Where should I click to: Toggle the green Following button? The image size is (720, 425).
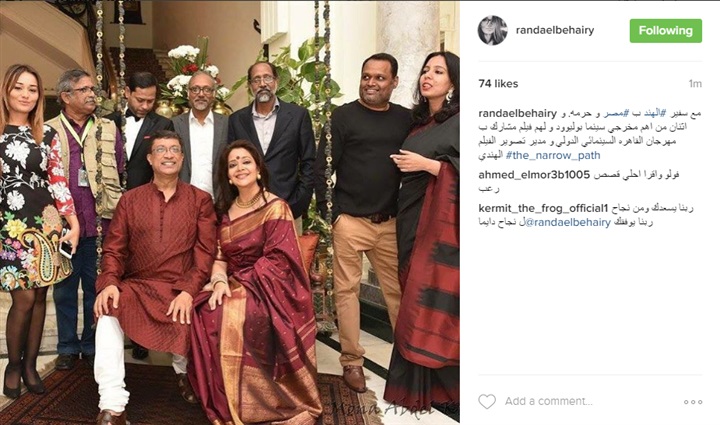click(x=665, y=31)
